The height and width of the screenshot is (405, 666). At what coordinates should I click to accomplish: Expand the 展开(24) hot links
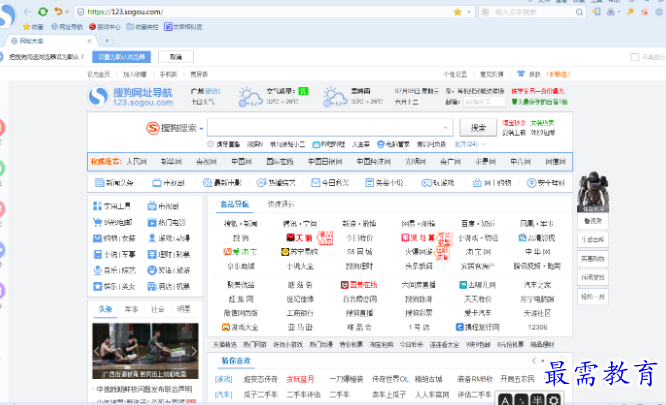point(470,144)
